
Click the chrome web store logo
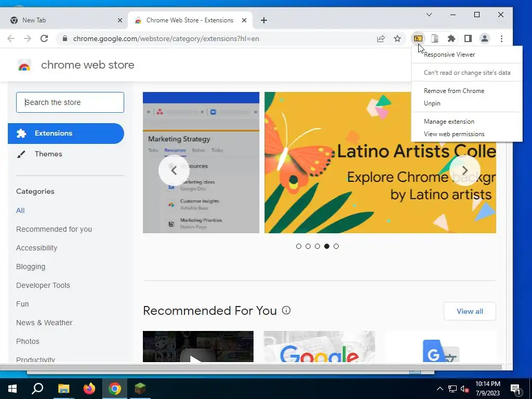[24, 65]
